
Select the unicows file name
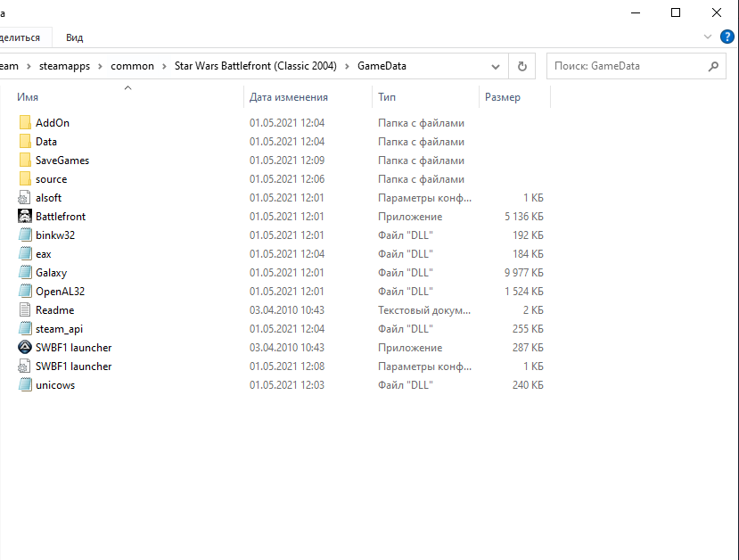click(55, 385)
